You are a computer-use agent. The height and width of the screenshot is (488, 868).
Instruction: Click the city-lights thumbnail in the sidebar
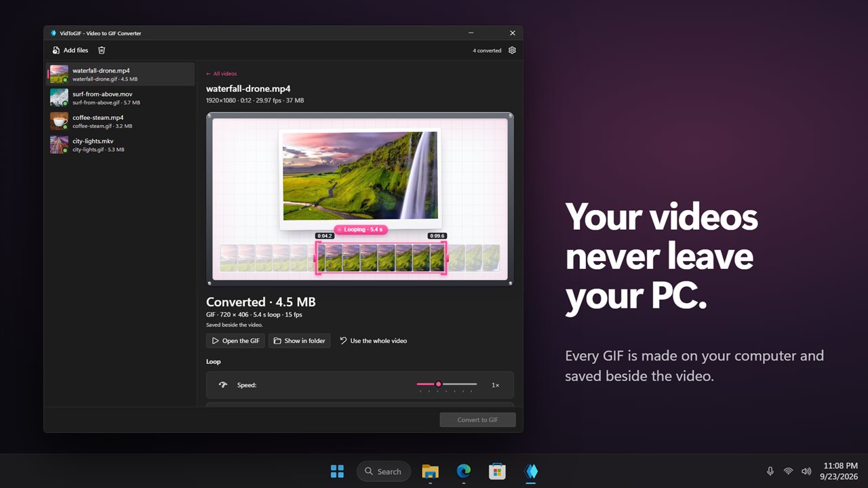59,145
